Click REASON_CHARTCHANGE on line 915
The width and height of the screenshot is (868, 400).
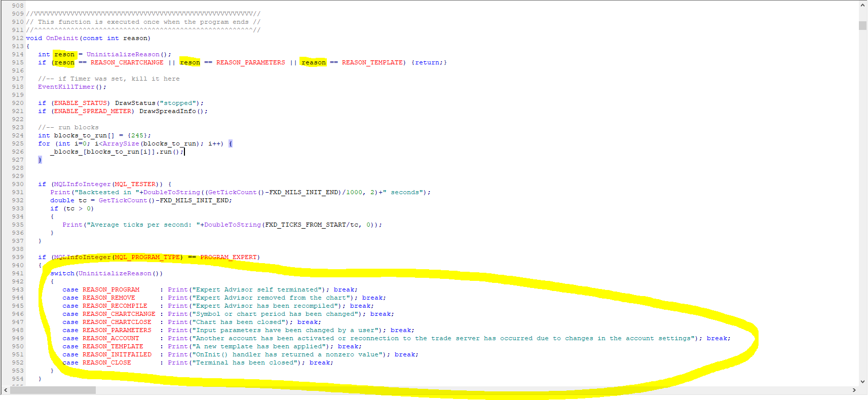[x=127, y=62]
